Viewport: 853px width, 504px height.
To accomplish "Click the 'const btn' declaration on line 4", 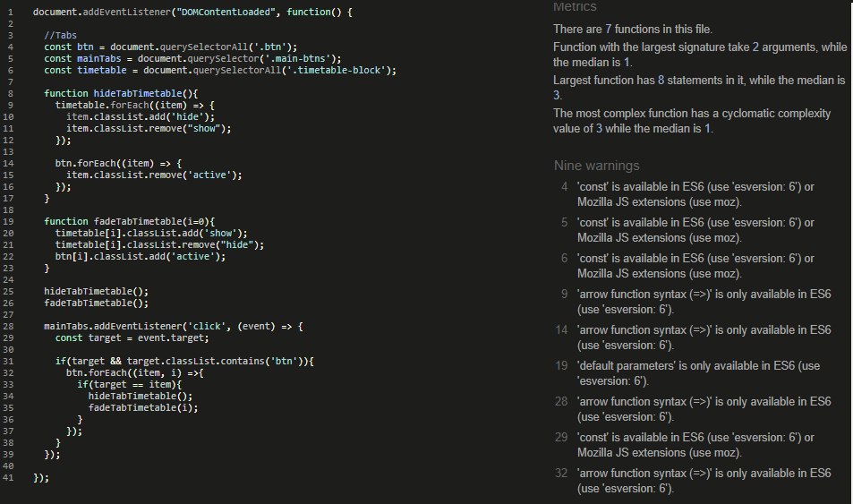I will pyautogui.click(x=171, y=47).
